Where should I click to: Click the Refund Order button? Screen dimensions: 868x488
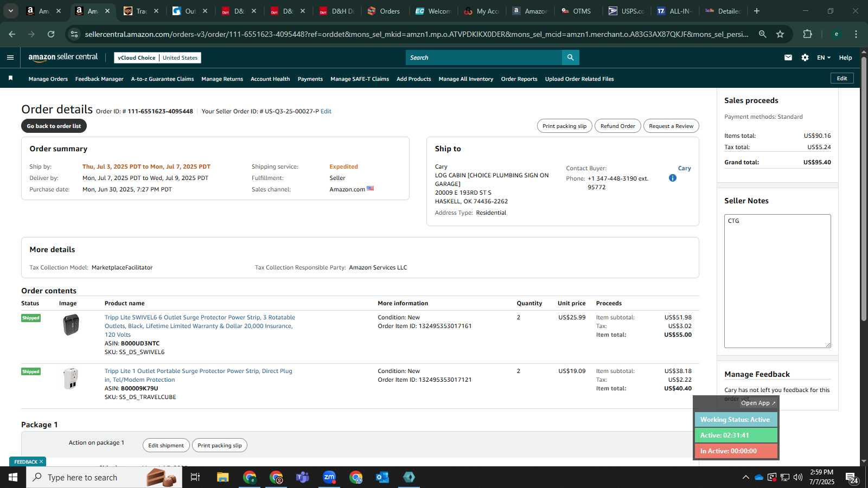click(617, 126)
